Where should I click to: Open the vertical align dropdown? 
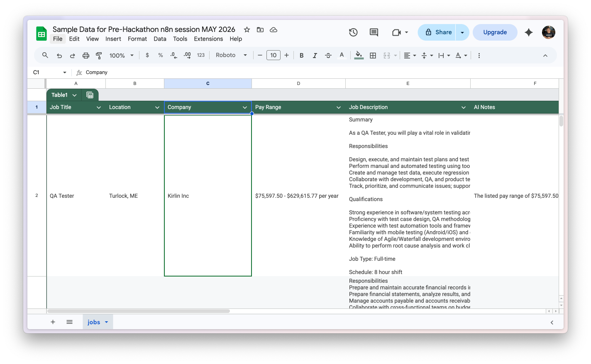click(427, 56)
